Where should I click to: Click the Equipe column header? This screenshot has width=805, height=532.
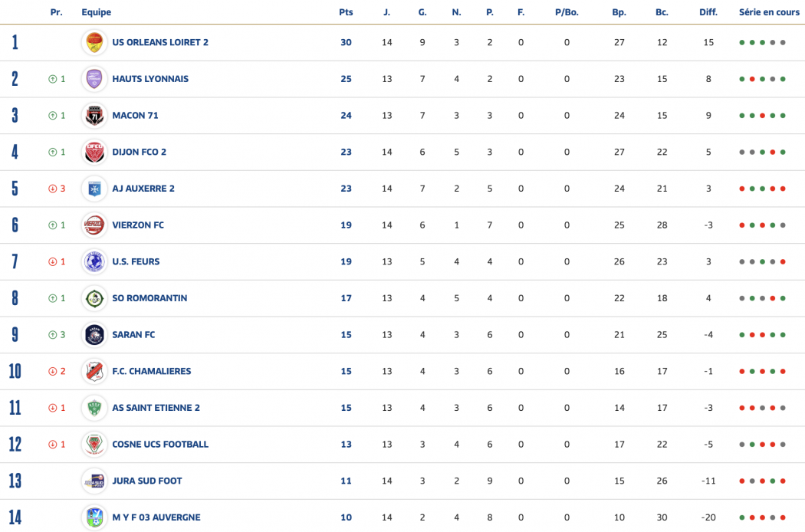point(97,12)
